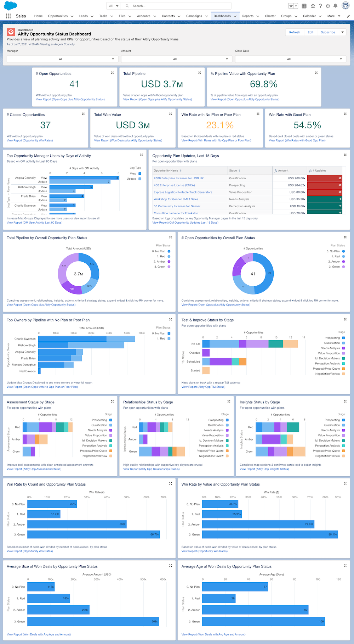The height and width of the screenshot is (644, 354).
Task: Open the Global Actions plus icon
Action: coord(304,6)
